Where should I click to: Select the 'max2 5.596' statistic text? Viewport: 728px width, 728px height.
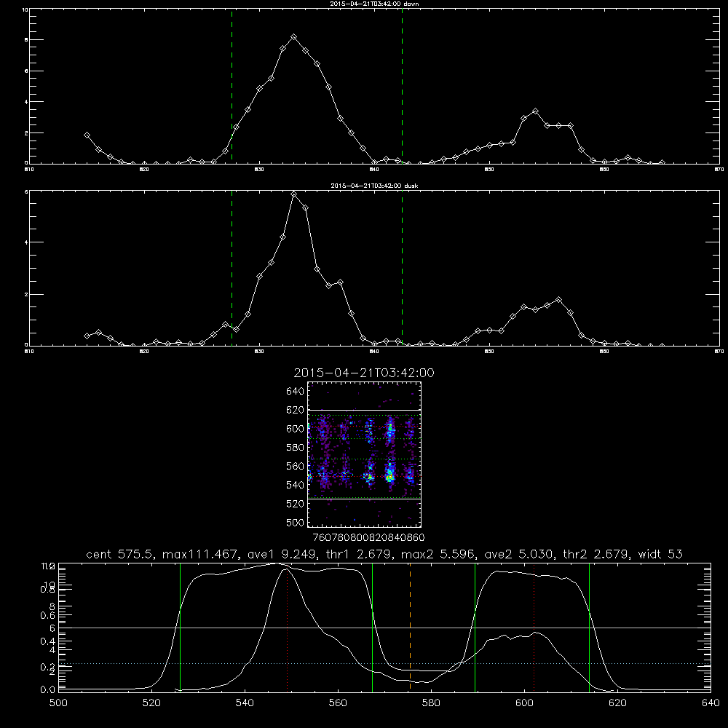coord(436,554)
